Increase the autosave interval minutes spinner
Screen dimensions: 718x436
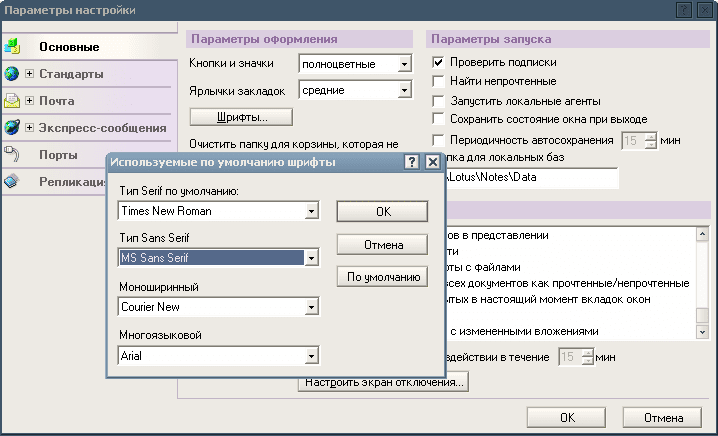651,135
